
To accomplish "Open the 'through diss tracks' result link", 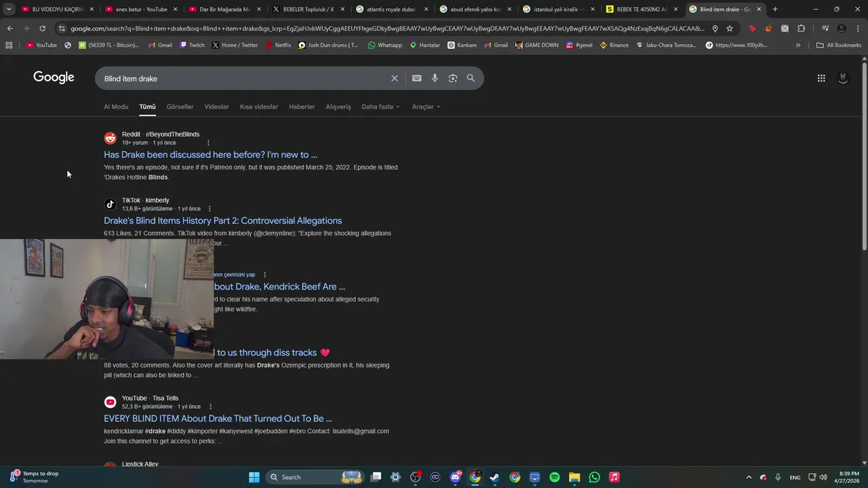I will pos(272,352).
